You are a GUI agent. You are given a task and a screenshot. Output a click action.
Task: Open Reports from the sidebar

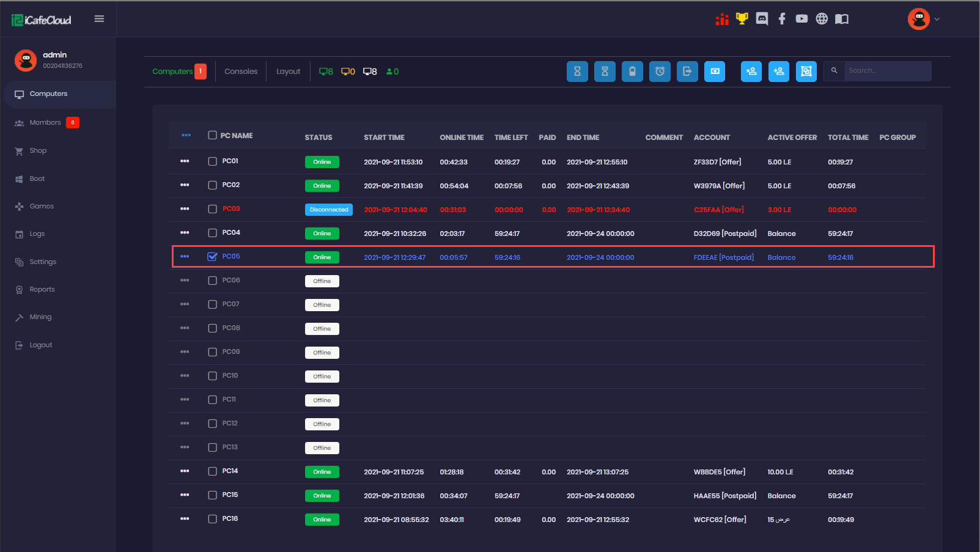[42, 290]
